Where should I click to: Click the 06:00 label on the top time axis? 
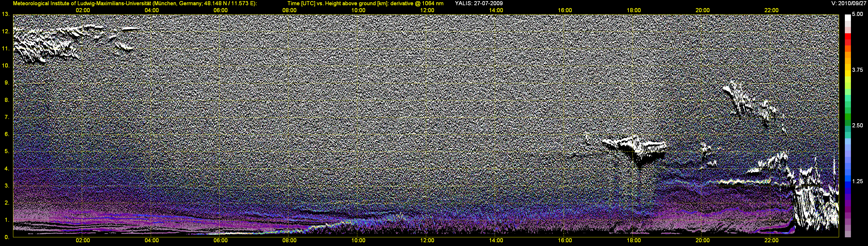[220, 10]
